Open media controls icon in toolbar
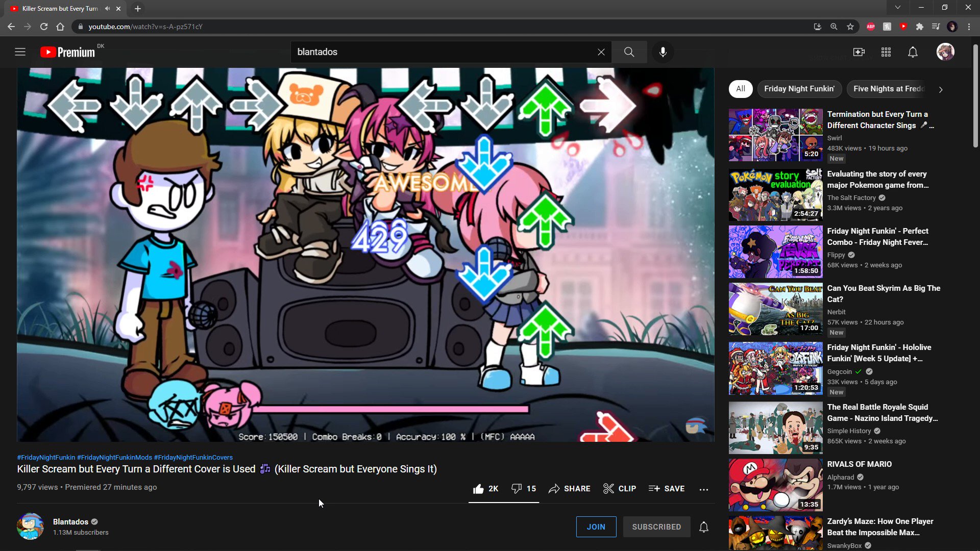The height and width of the screenshot is (551, 980). point(936,27)
